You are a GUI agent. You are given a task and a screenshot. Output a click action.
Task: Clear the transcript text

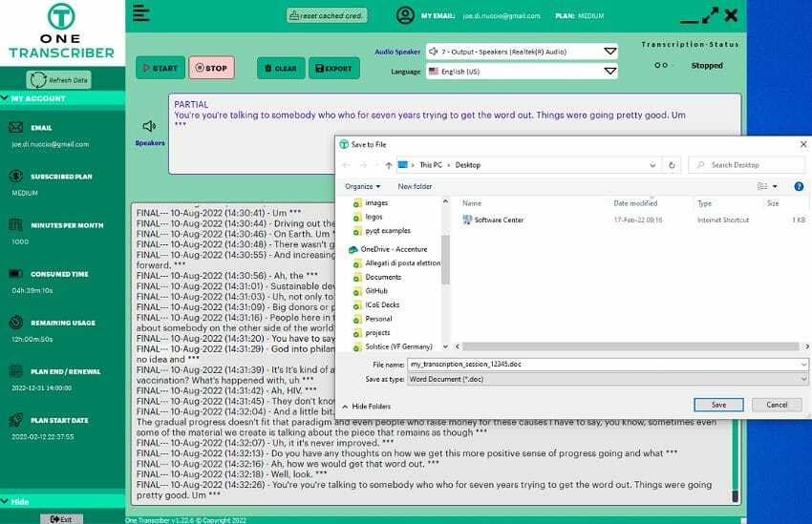[280, 68]
